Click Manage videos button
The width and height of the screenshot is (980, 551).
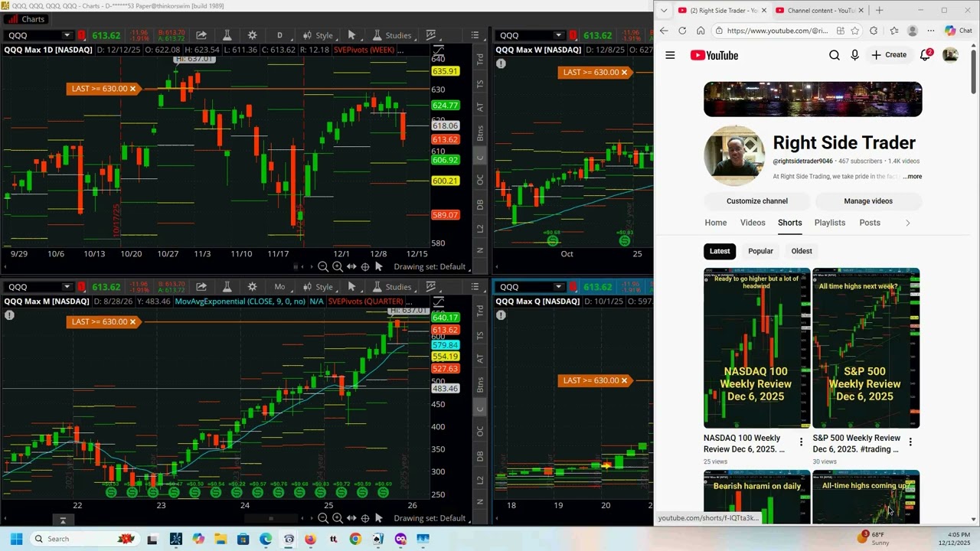868,201
